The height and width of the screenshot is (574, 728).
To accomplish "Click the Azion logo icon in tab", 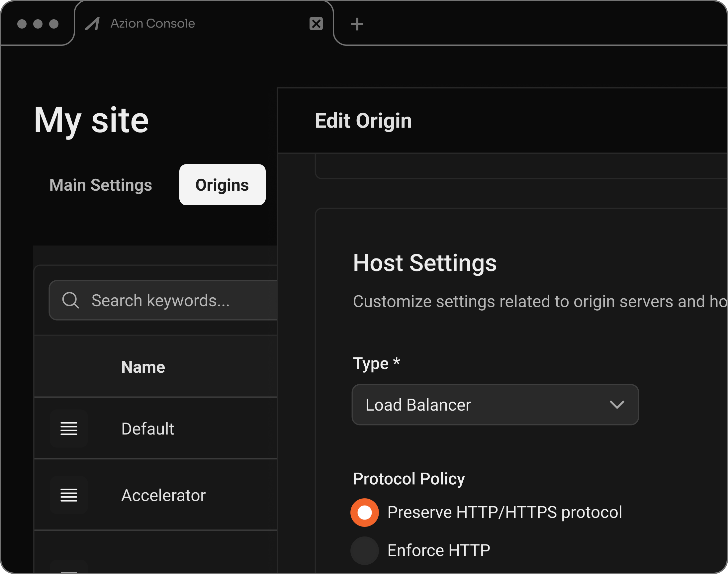I will click(92, 24).
